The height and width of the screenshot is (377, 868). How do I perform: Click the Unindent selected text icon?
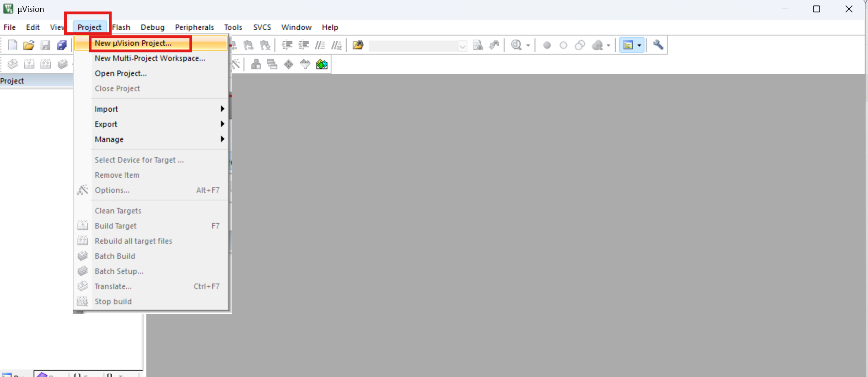[303, 45]
